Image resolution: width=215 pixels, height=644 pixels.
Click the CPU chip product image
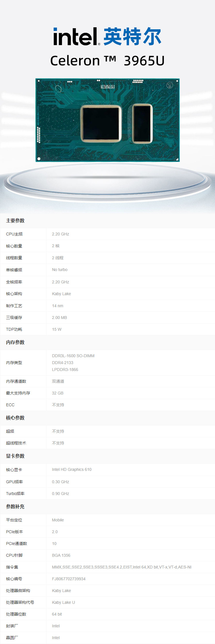(x=107, y=120)
